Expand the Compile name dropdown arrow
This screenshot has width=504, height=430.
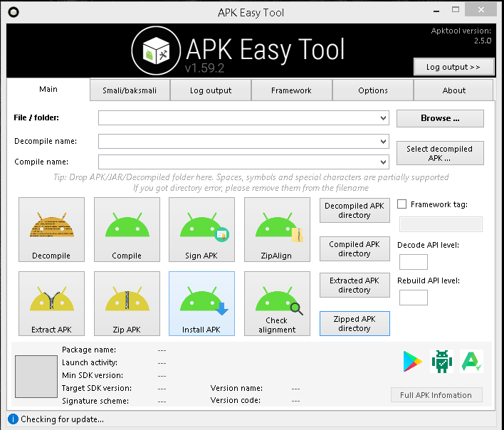tap(383, 162)
